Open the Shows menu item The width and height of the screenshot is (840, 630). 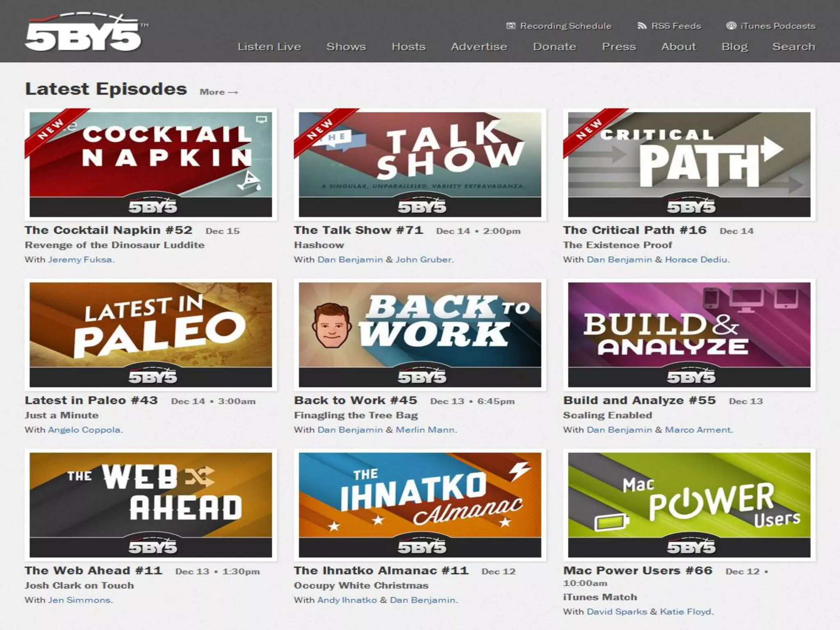(x=346, y=47)
